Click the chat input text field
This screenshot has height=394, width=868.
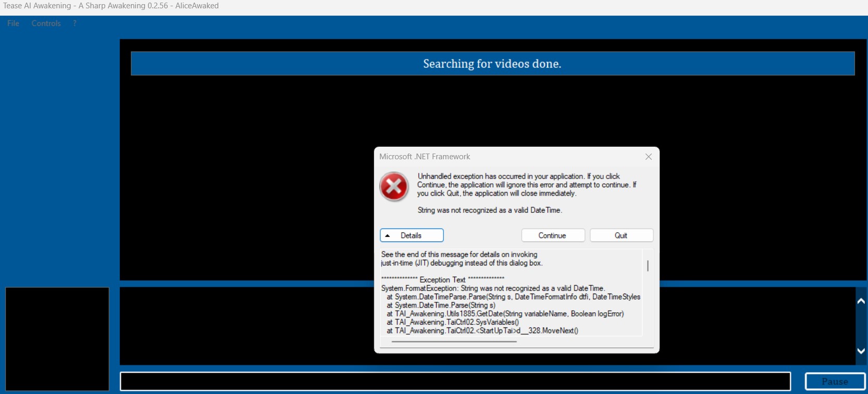tap(455, 382)
